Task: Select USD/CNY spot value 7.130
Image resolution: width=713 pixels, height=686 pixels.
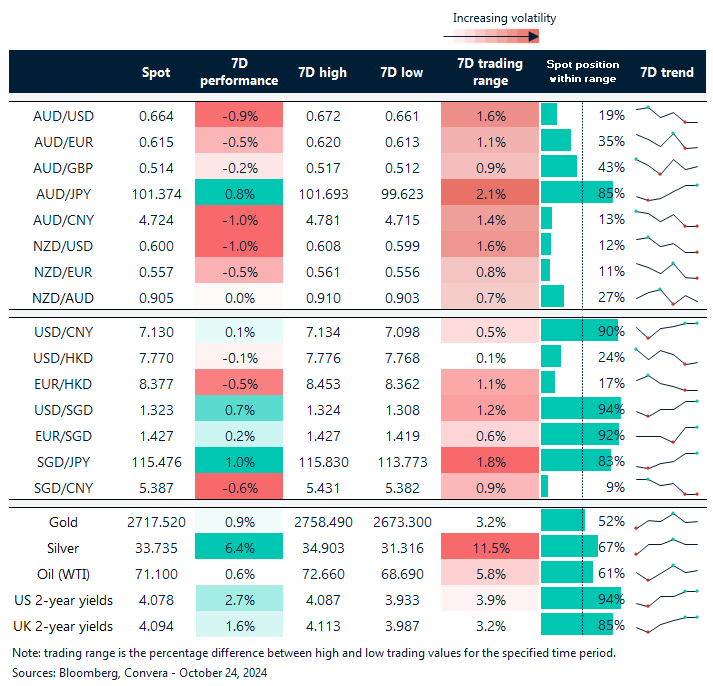Action: 156,332
